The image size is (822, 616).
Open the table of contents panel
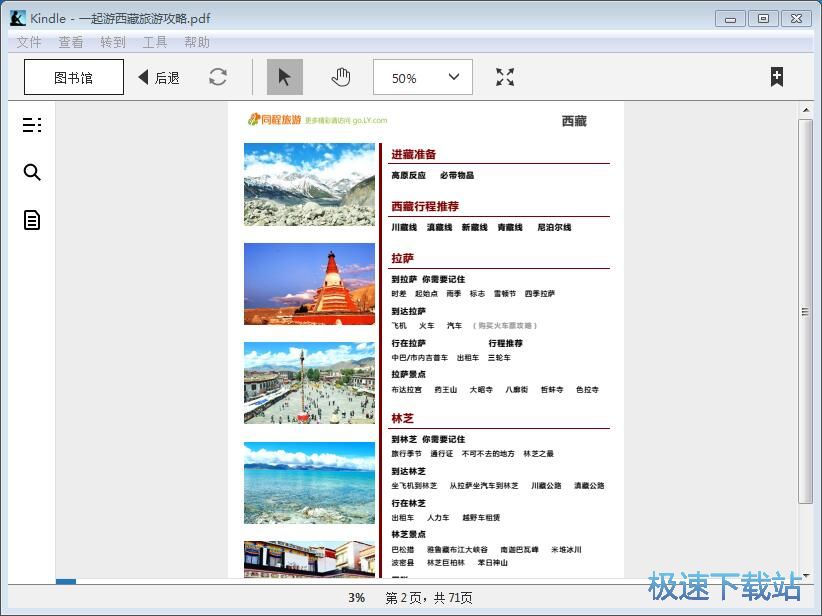tap(31, 124)
